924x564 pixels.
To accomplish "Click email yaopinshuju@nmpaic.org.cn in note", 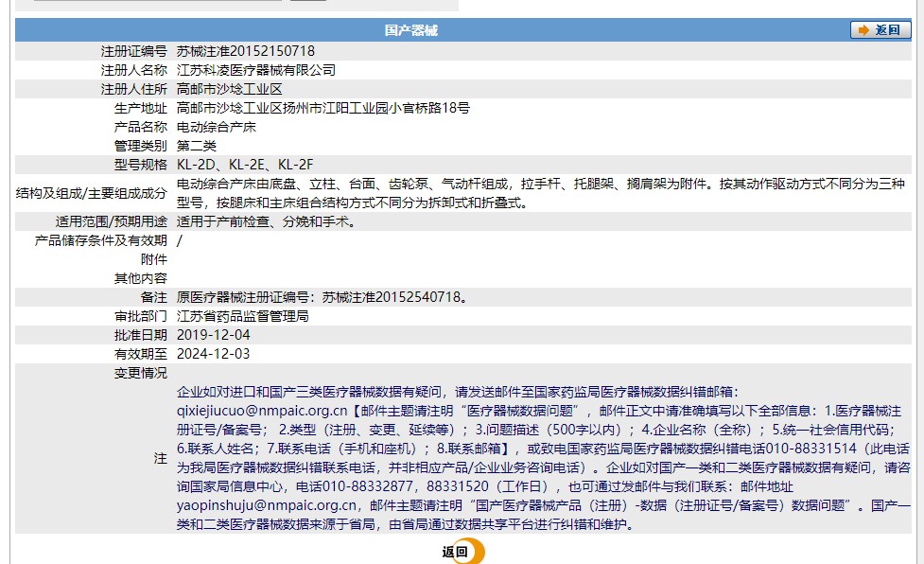I will point(267,505).
